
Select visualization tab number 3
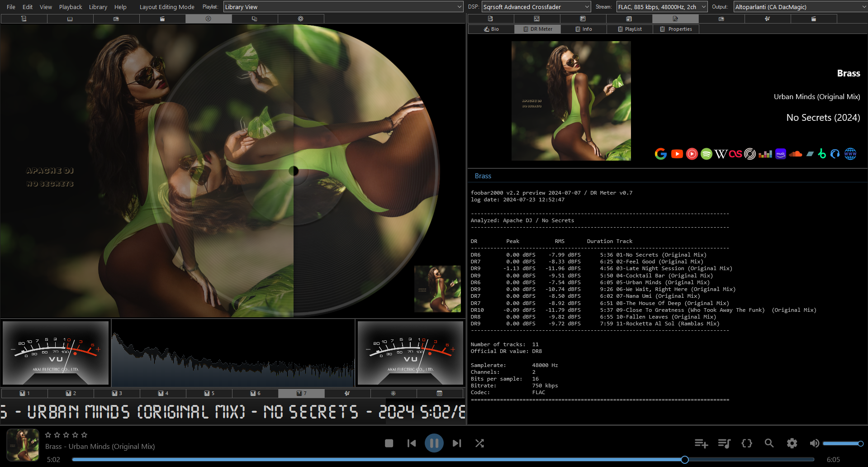tap(117, 393)
